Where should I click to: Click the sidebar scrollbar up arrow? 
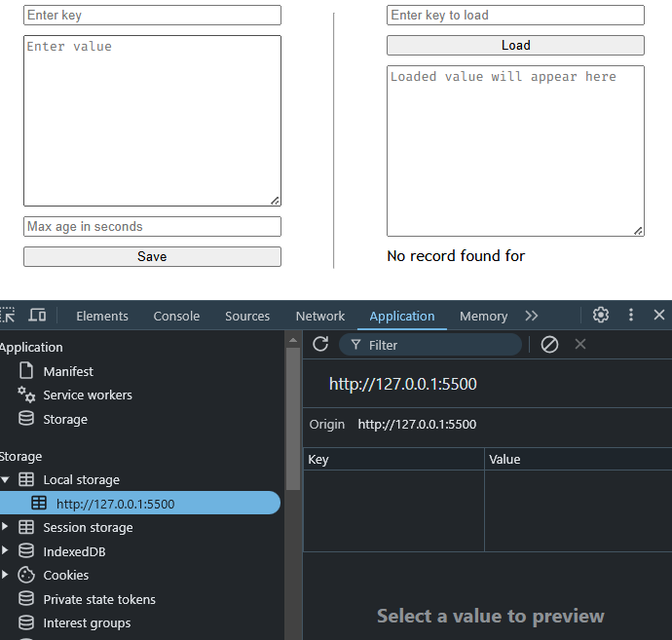tap(293, 340)
